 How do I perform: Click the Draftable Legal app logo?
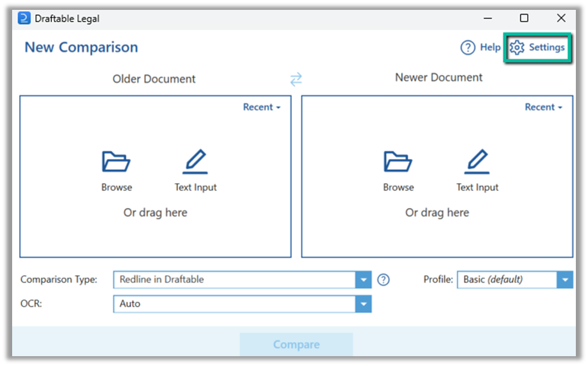(x=24, y=18)
